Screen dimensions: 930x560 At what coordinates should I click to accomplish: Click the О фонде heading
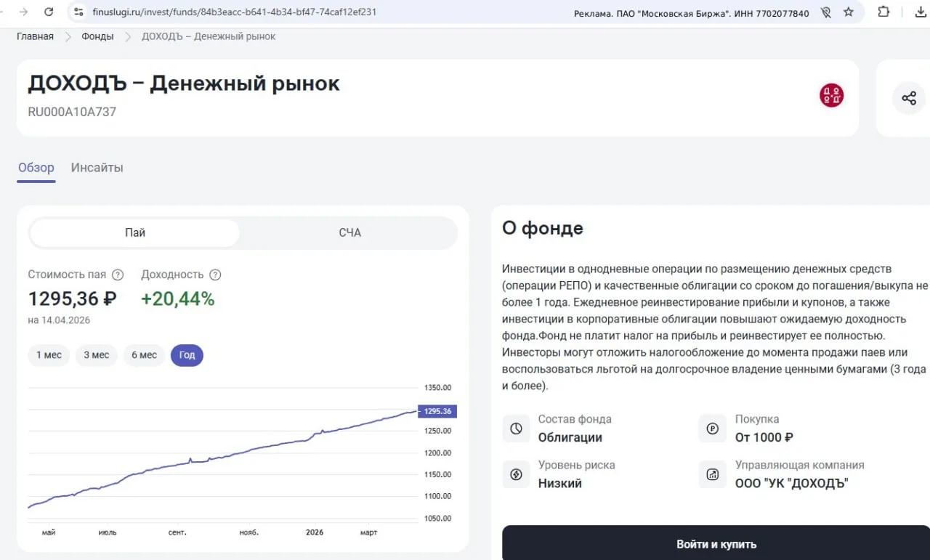coord(543,228)
